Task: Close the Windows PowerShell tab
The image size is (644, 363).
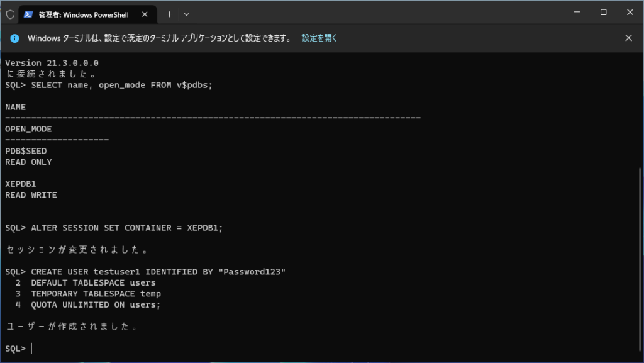Action: click(x=147, y=14)
